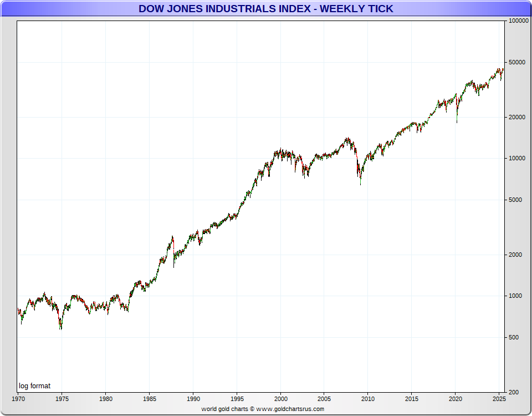Image resolution: width=532 pixels, height=416 pixels.
Task: Click the 1975 x-axis label
Action: coord(62,399)
